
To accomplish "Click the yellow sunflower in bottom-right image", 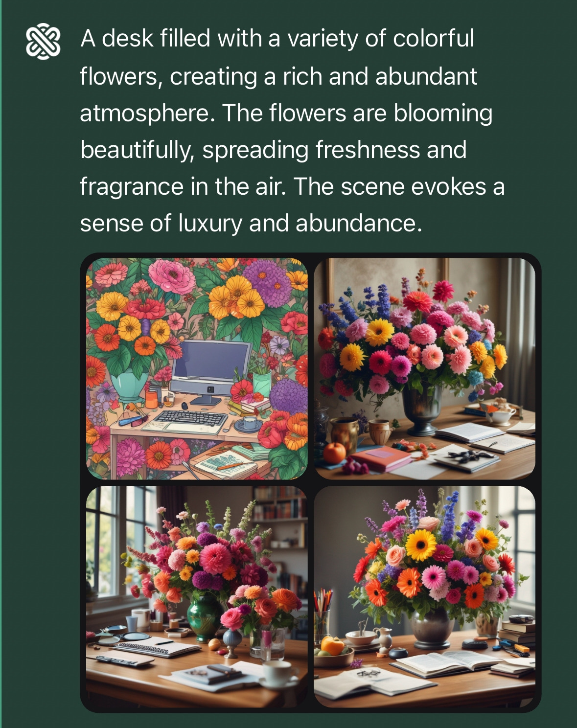I will tap(420, 545).
